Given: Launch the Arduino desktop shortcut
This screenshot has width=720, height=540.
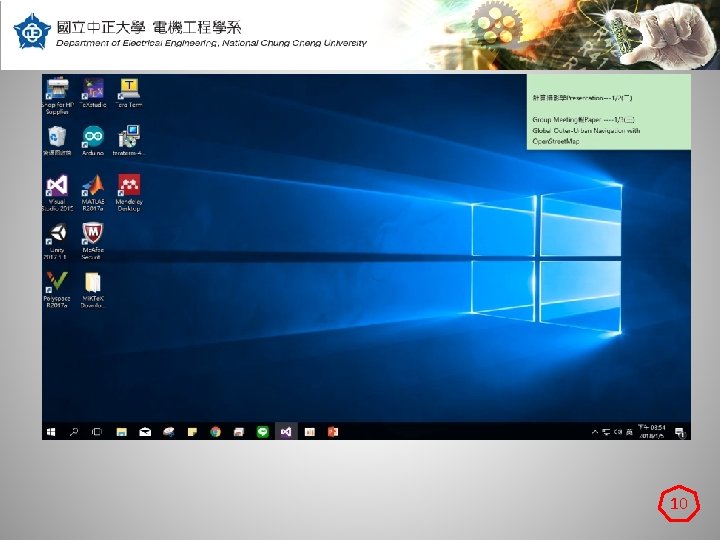Looking at the screenshot, I should (x=93, y=141).
